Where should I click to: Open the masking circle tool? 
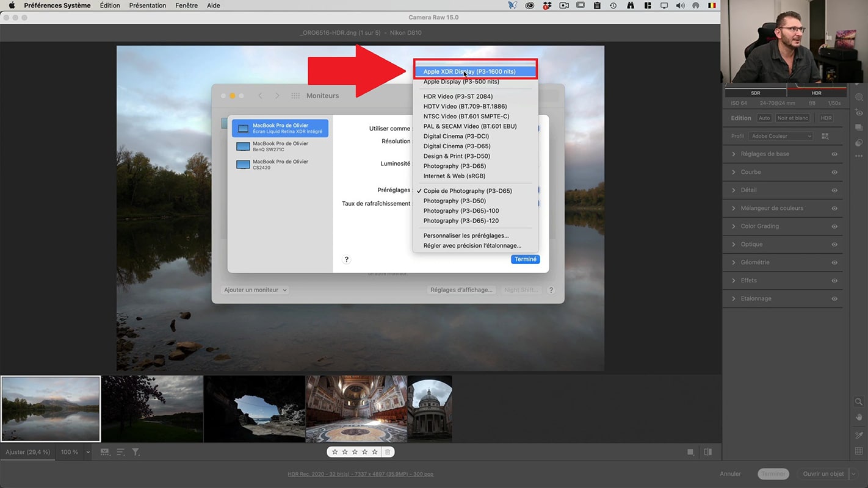(859, 97)
